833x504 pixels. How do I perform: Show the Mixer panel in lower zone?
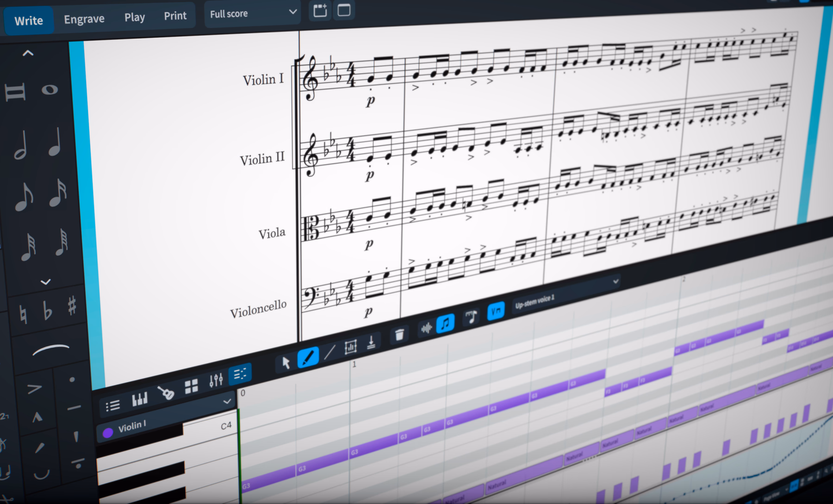(216, 380)
